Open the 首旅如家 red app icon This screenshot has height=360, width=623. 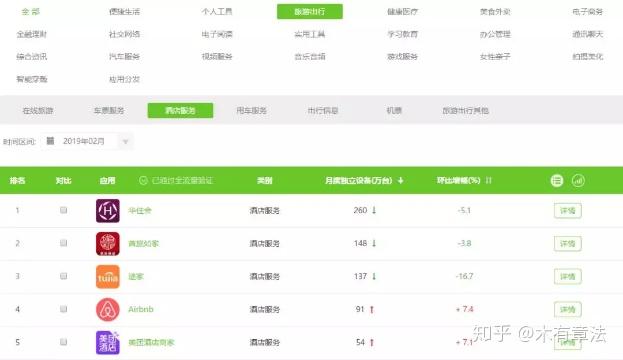tap(108, 244)
